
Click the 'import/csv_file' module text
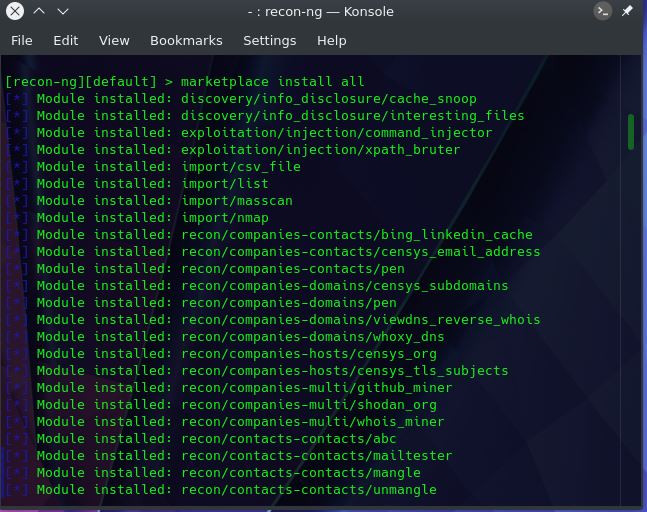pyautogui.click(x=241, y=167)
